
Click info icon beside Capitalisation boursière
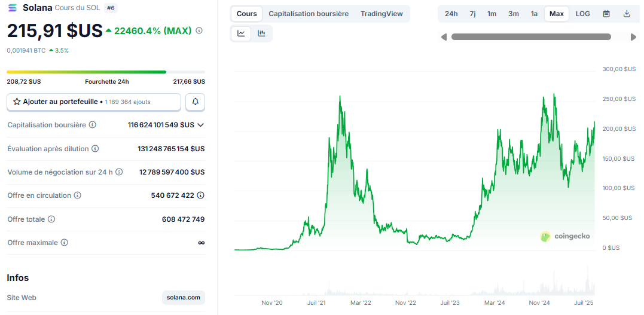[93, 124]
